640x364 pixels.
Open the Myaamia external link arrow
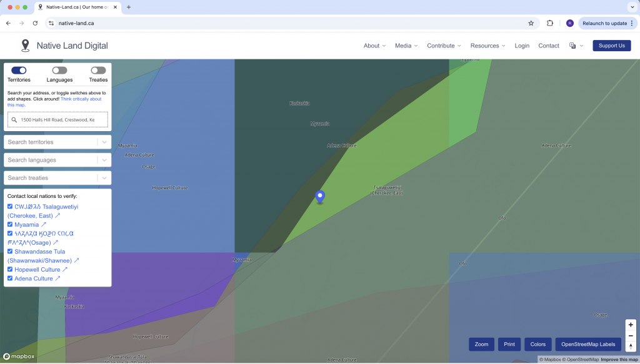point(44,225)
